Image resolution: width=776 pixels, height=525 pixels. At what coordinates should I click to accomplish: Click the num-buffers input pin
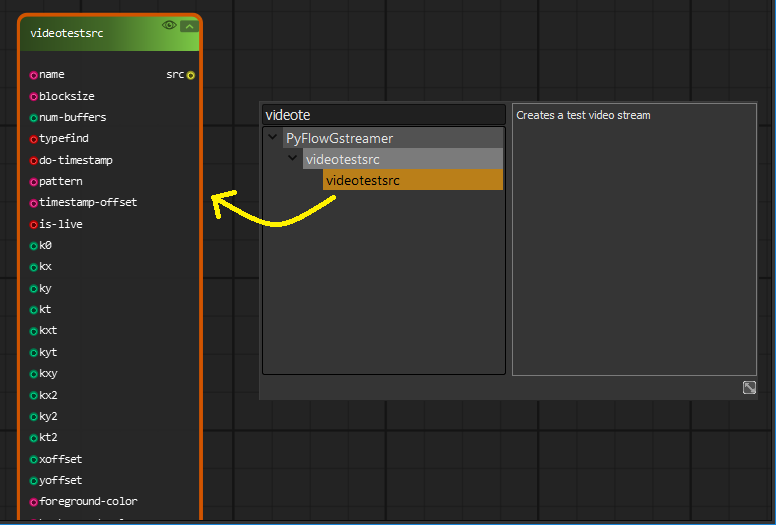pos(34,118)
